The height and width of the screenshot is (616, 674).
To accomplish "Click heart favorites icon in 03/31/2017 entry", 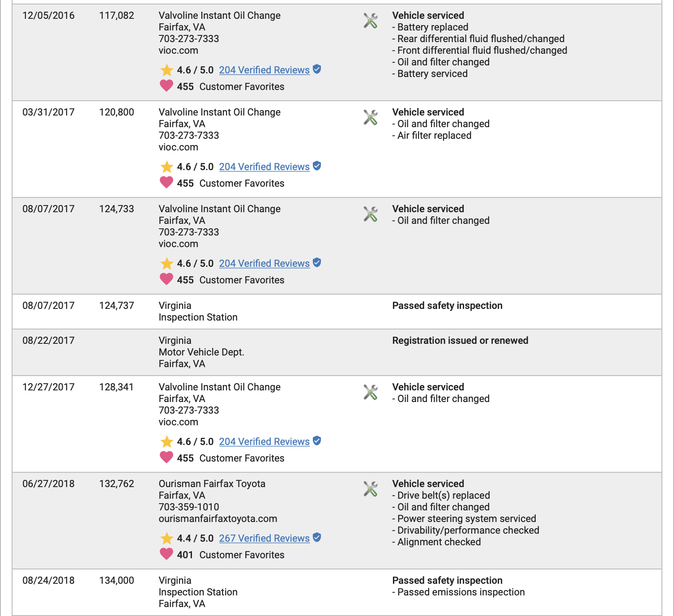I will tap(166, 183).
